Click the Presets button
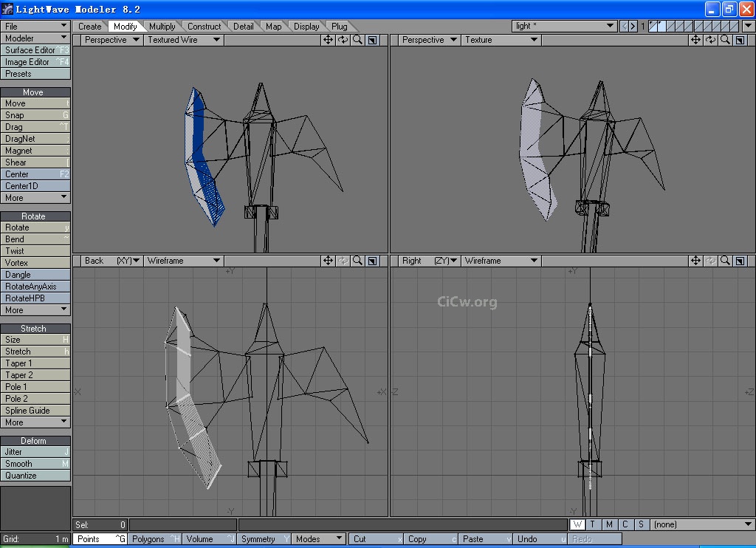This screenshot has width=756, height=548. click(x=35, y=74)
